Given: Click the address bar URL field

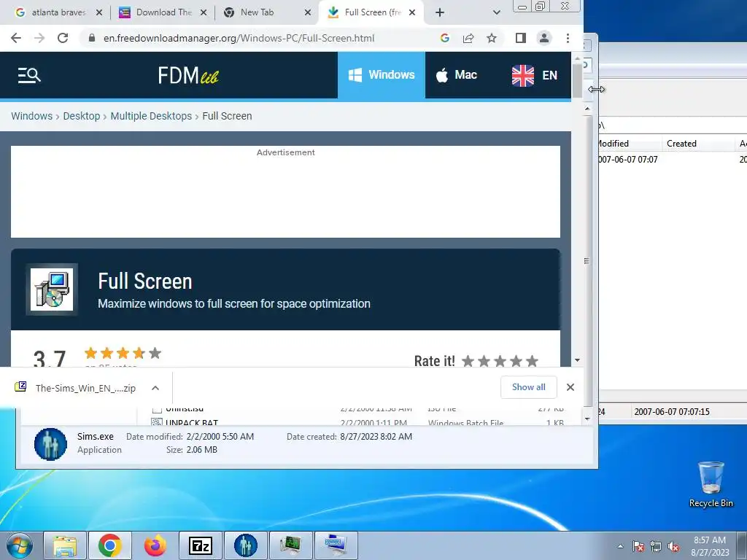Looking at the screenshot, I should point(239,38).
